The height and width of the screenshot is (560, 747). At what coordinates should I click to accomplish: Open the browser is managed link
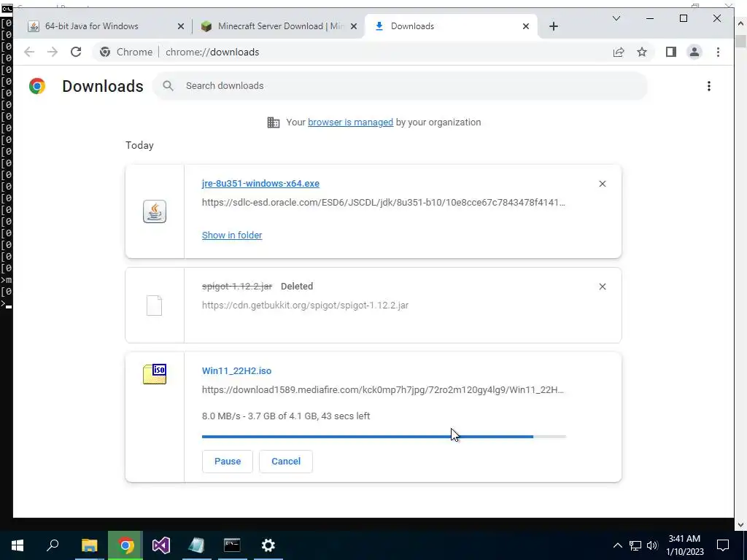click(350, 122)
